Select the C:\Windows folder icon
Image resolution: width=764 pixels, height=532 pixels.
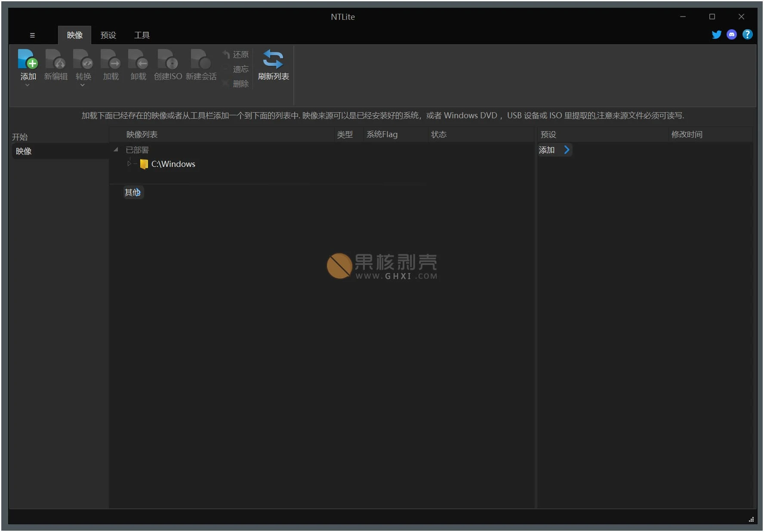click(144, 164)
